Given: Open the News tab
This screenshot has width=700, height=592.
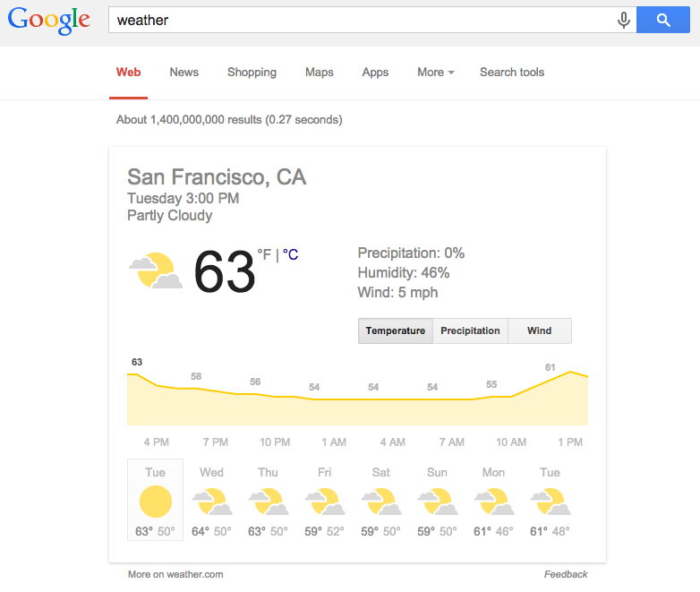Looking at the screenshot, I should click(x=184, y=73).
